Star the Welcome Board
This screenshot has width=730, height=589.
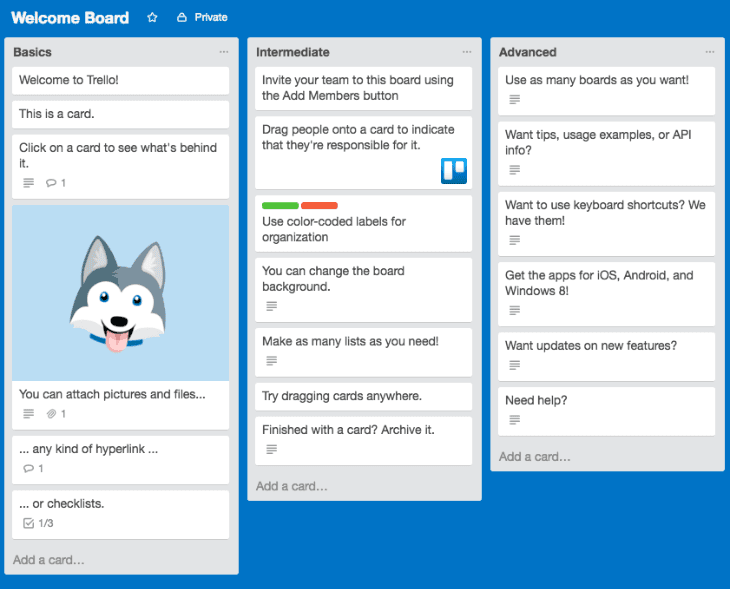[152, 18]
